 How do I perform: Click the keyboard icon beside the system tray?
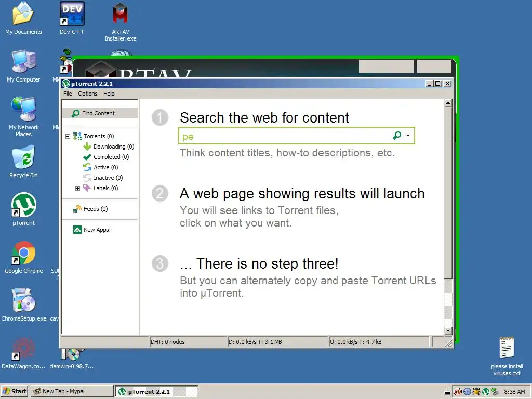[447, 392]
